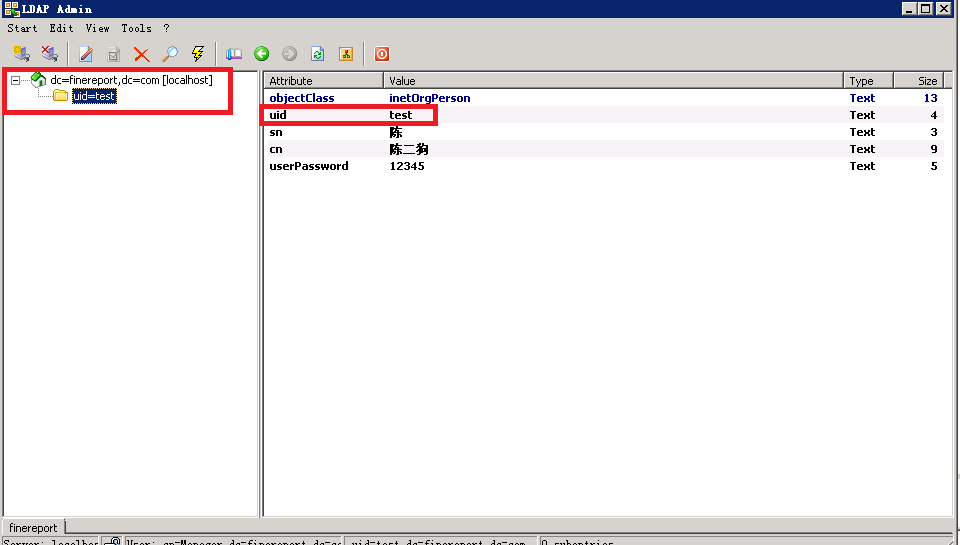Click the Edit entry pencil icon
The width and height of the screenshot is (960, 545).
click(x=86, y=54)
